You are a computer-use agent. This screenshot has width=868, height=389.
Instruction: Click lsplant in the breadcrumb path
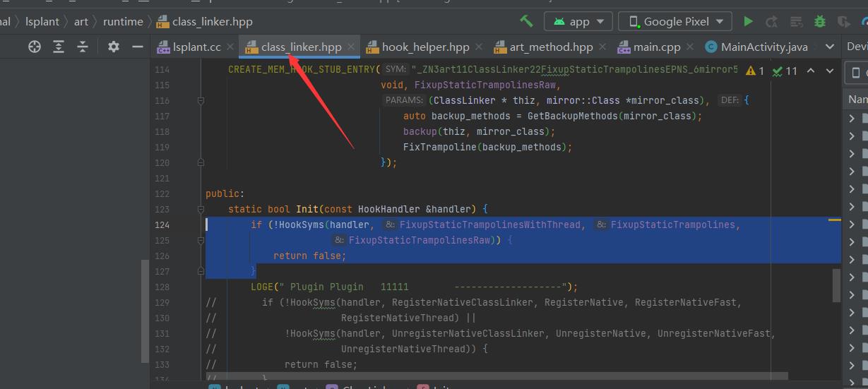click(x=42, y=21)
